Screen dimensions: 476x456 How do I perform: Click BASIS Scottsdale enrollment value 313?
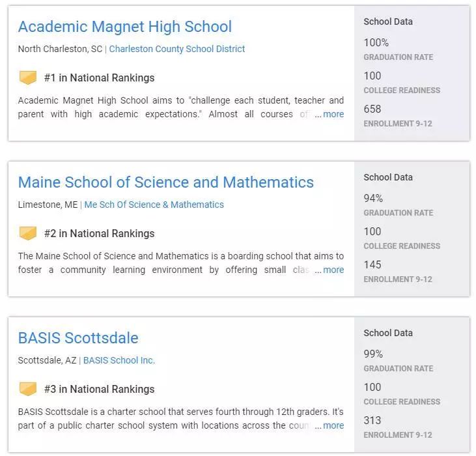click(372, 420)
